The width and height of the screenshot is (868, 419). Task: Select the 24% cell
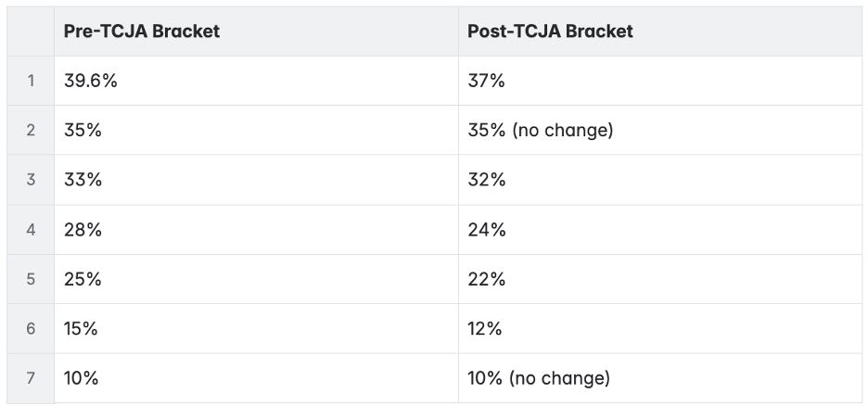tap(487, 229)
